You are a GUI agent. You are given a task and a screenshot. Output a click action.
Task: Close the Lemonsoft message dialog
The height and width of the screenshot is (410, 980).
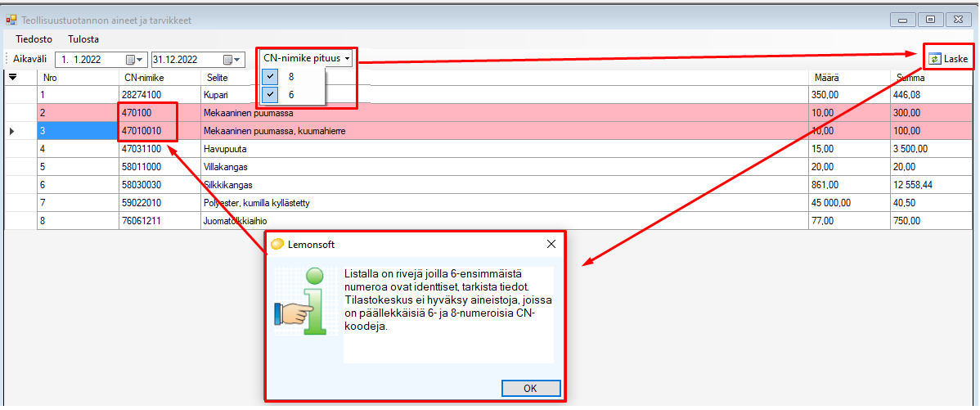[551, 244]
